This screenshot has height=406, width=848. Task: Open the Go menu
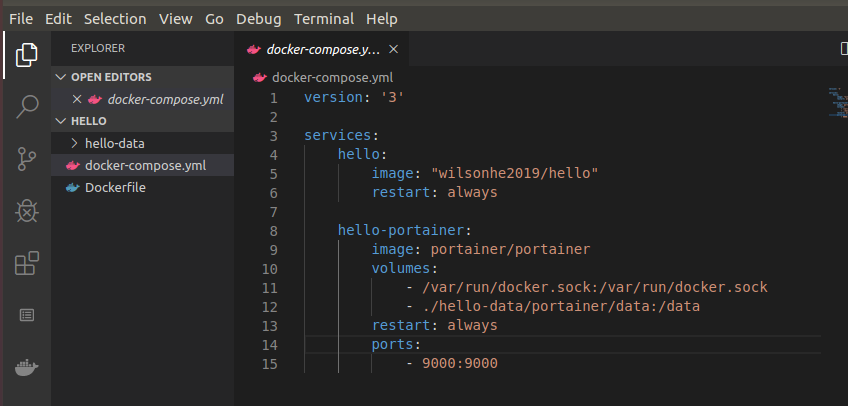coord(214,19)
